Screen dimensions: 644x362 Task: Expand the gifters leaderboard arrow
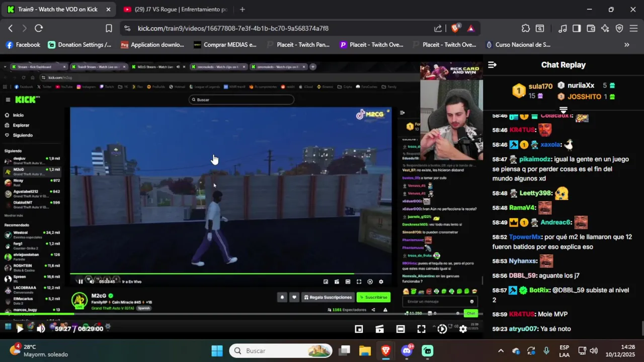(563, 110)
